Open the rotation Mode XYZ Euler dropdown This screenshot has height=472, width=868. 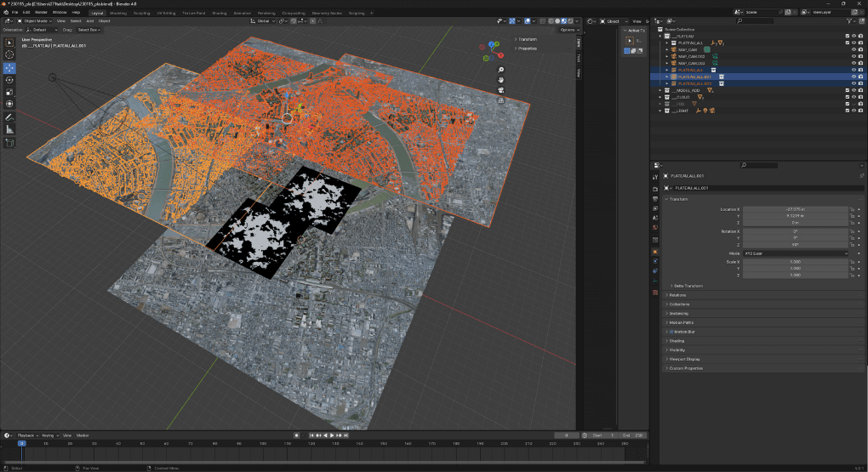click(796, 253)
